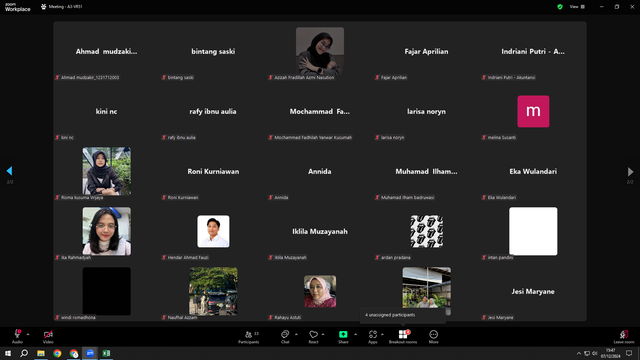Check the green encryption shield icon
The width and height of the screenshot is (640, 360).
pyautogui.click(x=560, y=7)
